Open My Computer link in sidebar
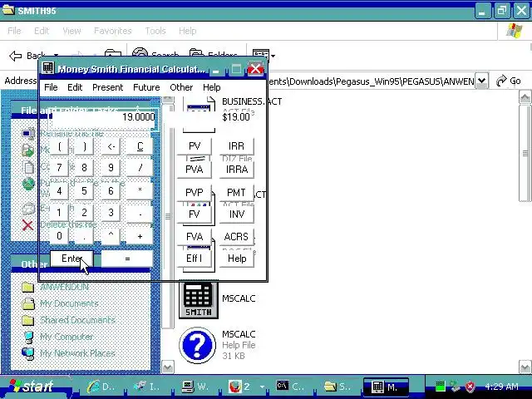This screenshot has height=399, width=532. coord(66,336)
